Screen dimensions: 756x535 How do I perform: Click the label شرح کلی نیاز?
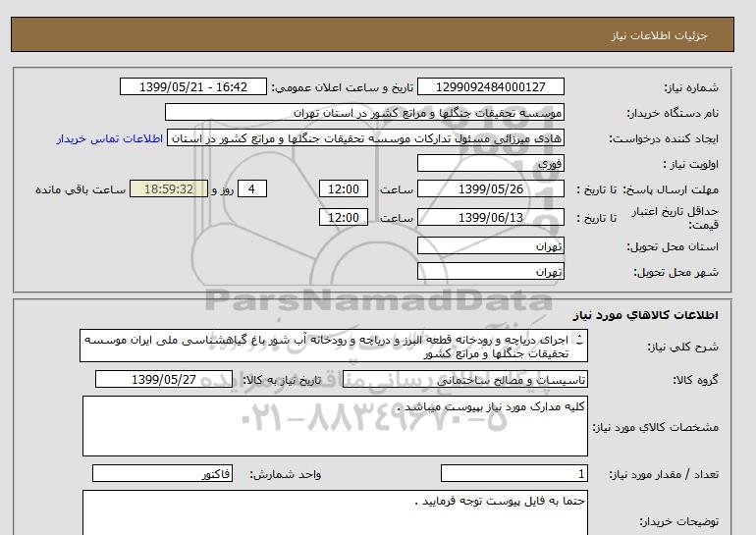click(682, 348)
